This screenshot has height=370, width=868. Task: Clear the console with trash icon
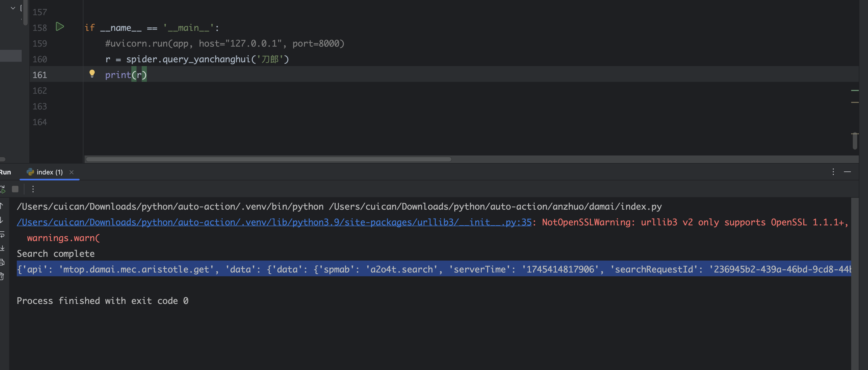2,276
